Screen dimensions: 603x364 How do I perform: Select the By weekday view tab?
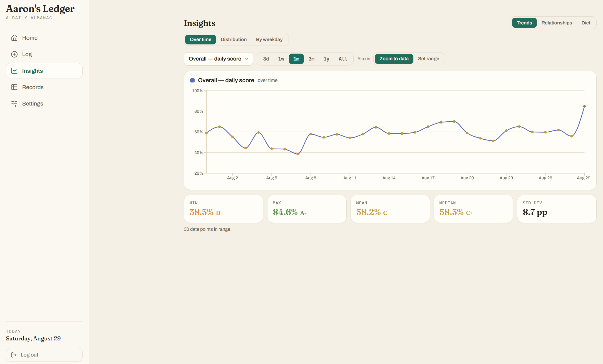coord(269,39)
